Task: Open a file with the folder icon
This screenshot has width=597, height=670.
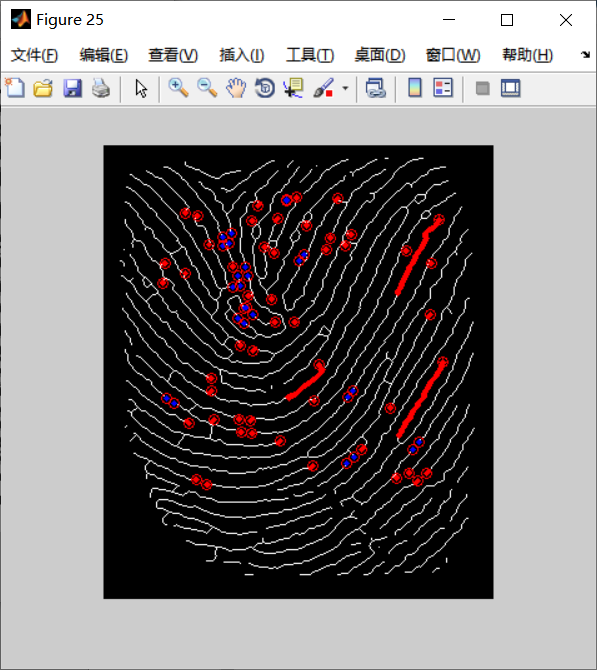Action: (x=43, y=88)
